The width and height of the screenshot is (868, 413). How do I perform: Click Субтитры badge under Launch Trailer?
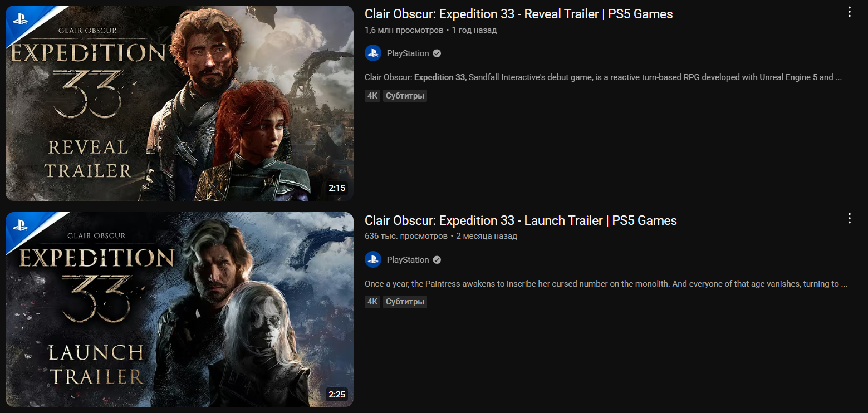(405, 302)
